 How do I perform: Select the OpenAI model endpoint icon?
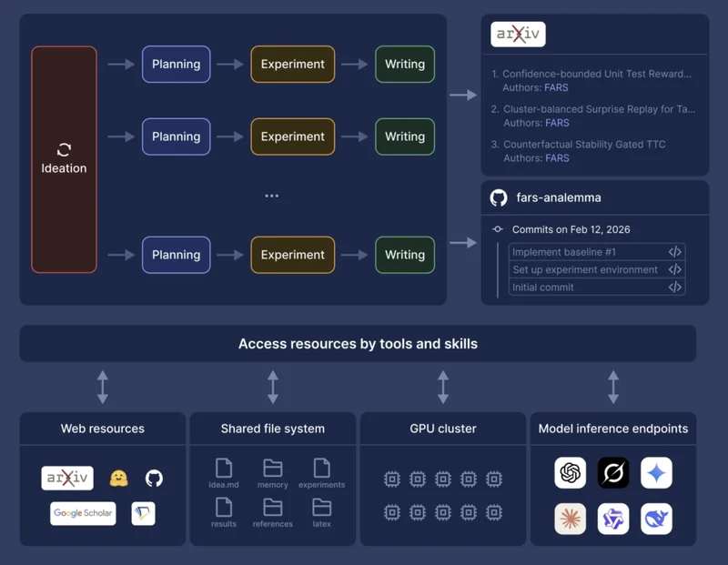pos(571,473)
